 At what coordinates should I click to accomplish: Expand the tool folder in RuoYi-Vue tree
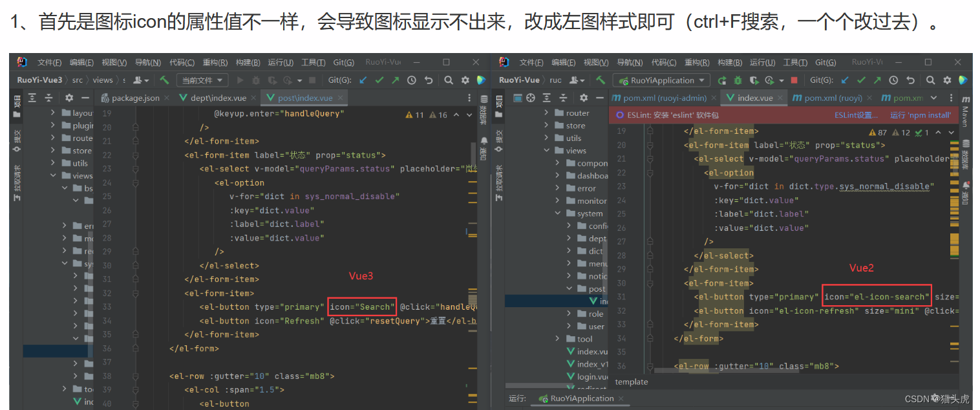coord(558,339)
